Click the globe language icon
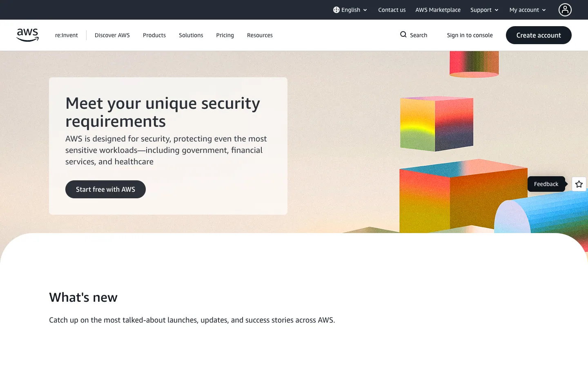 336,10
